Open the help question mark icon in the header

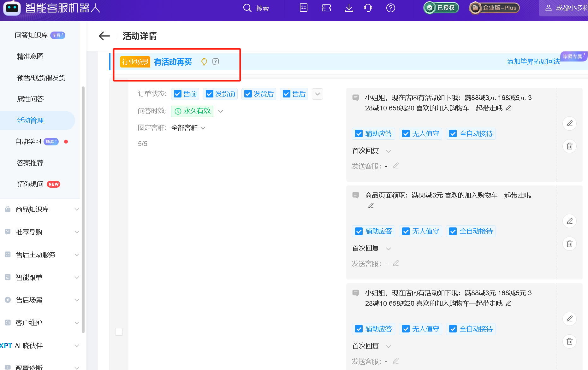click(391, 8)
